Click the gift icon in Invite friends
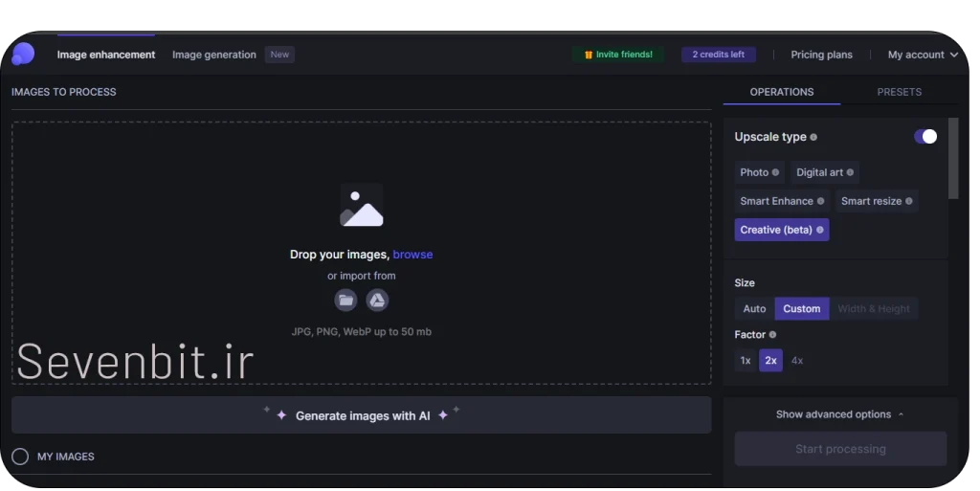 point(588,55)
